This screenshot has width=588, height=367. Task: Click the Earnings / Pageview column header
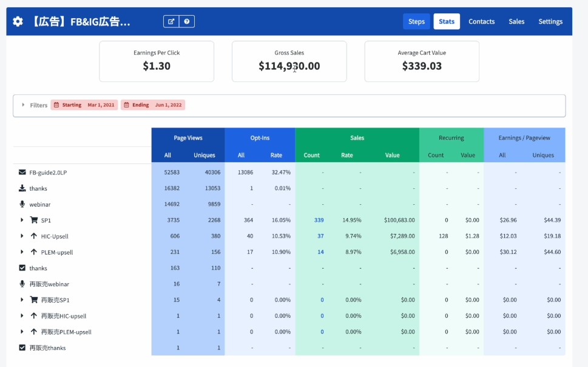point(524,138)
